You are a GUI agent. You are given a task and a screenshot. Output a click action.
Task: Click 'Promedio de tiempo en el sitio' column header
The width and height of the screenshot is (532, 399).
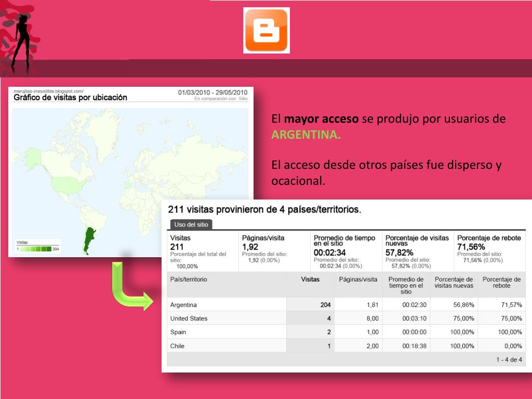click(x=406, y=285)
